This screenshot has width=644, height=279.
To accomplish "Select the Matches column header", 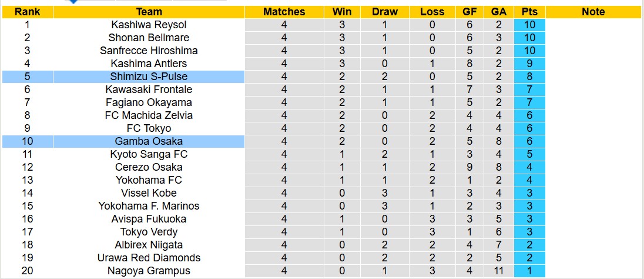I will (x=284, y=12).
